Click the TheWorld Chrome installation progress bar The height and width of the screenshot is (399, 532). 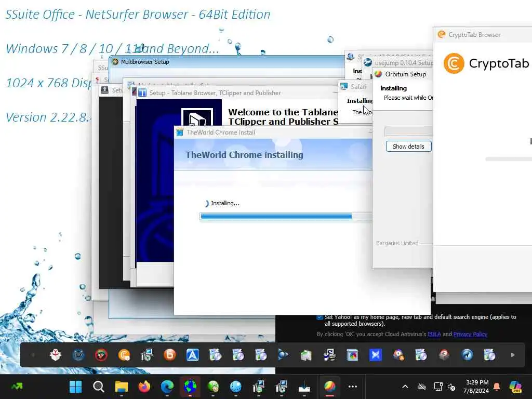[x=286, y=216]
